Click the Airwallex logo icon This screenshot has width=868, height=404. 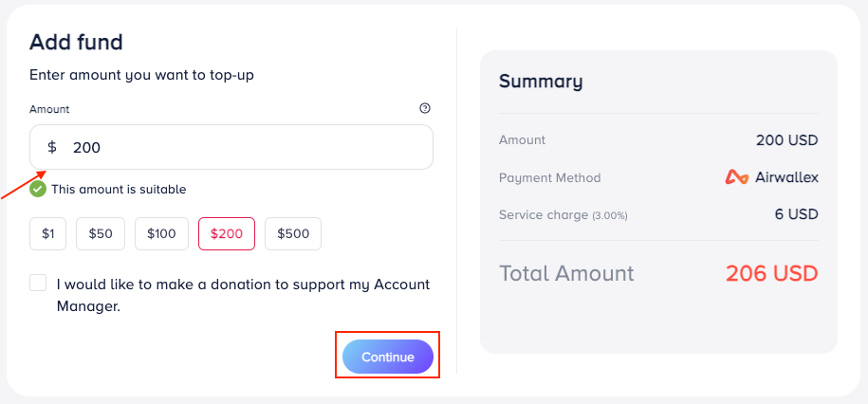click(x=737, y=177)
